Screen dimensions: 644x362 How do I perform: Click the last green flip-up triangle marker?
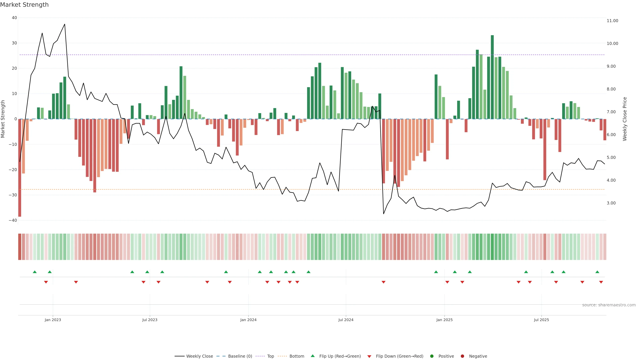pos(597,272)
